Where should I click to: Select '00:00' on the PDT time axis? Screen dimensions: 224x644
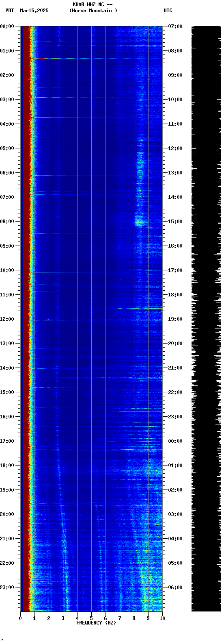pos(7,26)
